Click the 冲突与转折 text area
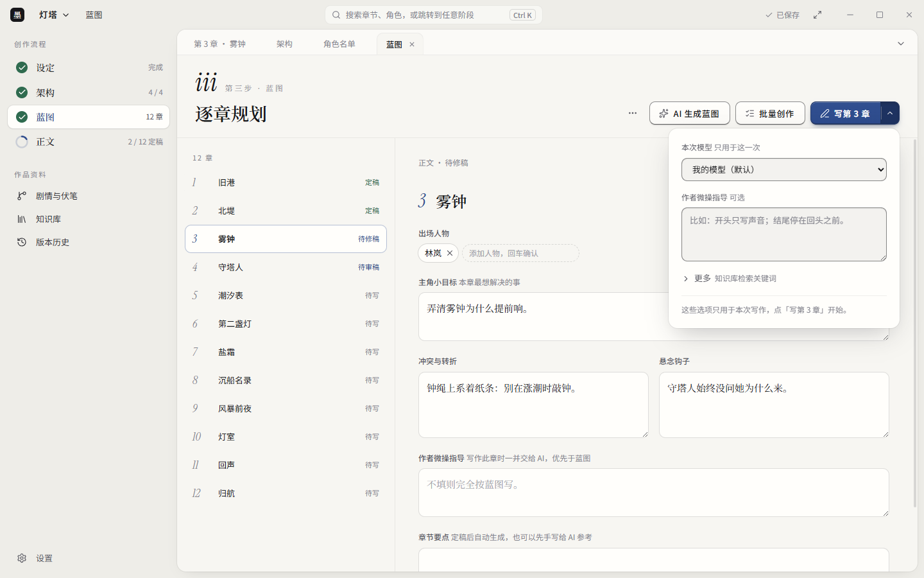Image resolution: width=924 pixels, height=578 pixels. tap(533, 405)
